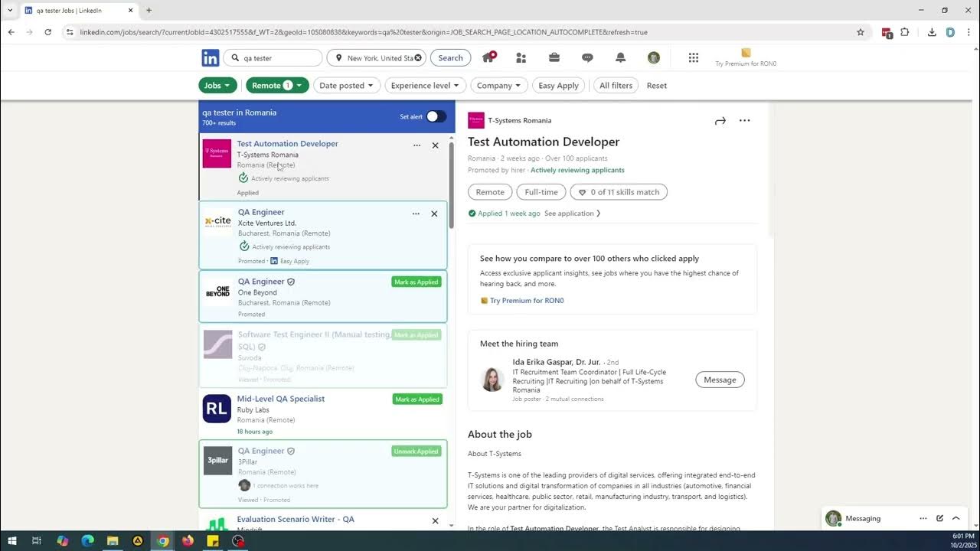Open the Experience level filter dropdown
Image resolution: width=980 pixels, height=551 pixels.
click(425, 85)
